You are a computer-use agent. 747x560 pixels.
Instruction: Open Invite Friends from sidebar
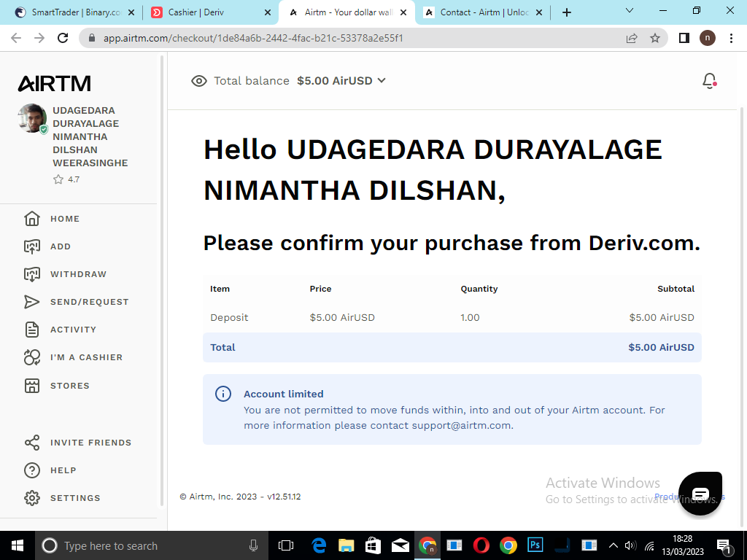click(x=90, y=443)
